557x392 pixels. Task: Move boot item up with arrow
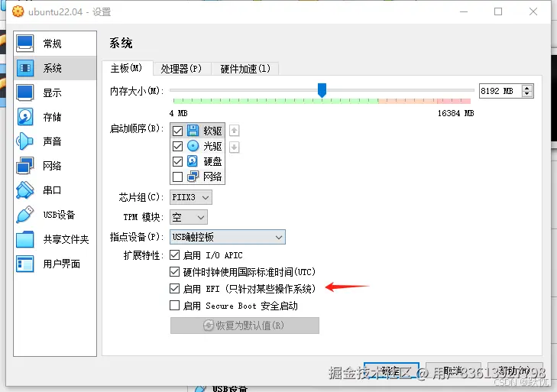234,131
